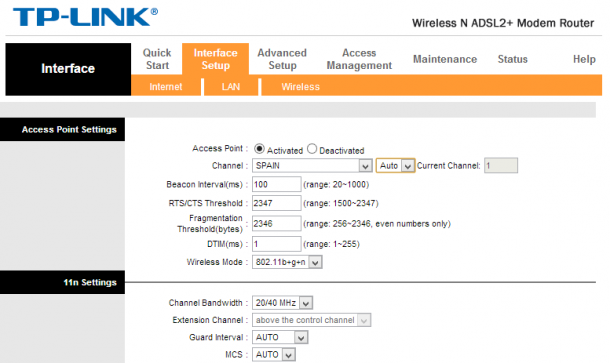Image resolution: width=610 pixels, height=363 pixels.
Task: Switch to the Interface Setup tab
Action: click(x=216, y=59)
